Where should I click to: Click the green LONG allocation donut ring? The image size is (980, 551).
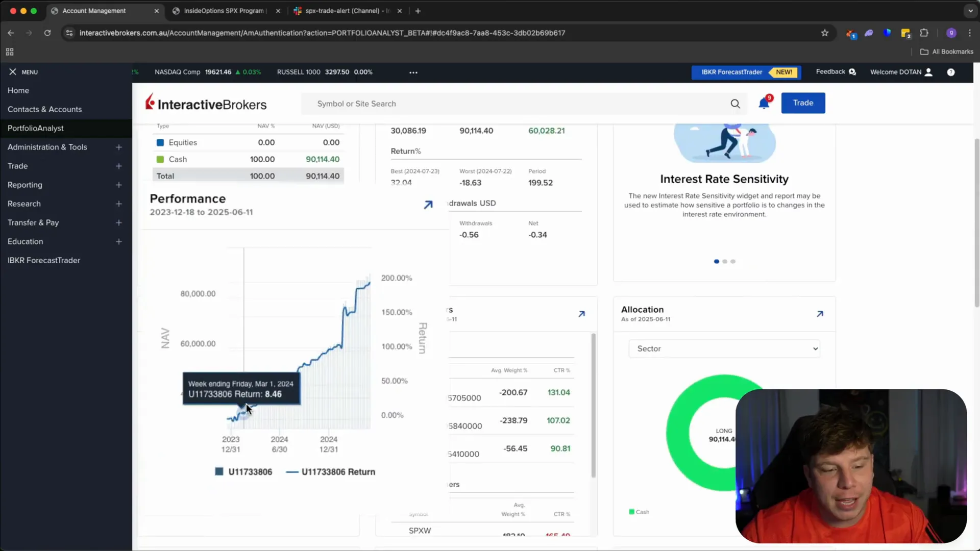click(677, 433)
